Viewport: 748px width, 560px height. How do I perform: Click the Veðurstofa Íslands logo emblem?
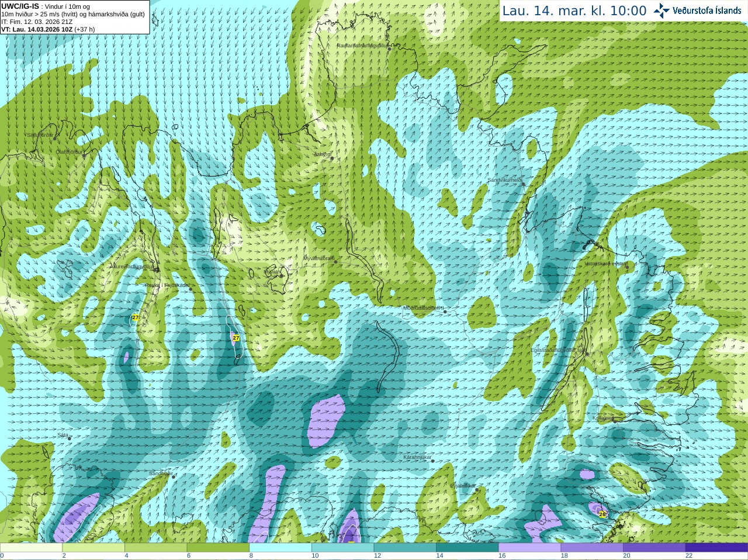(x=662, y=11)
